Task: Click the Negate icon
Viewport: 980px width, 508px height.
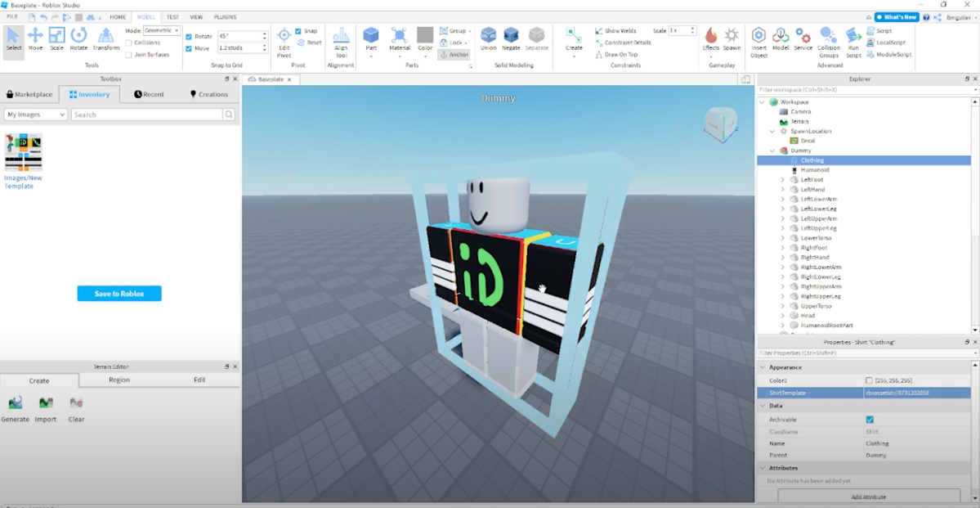Action: (x=511, y=38)
